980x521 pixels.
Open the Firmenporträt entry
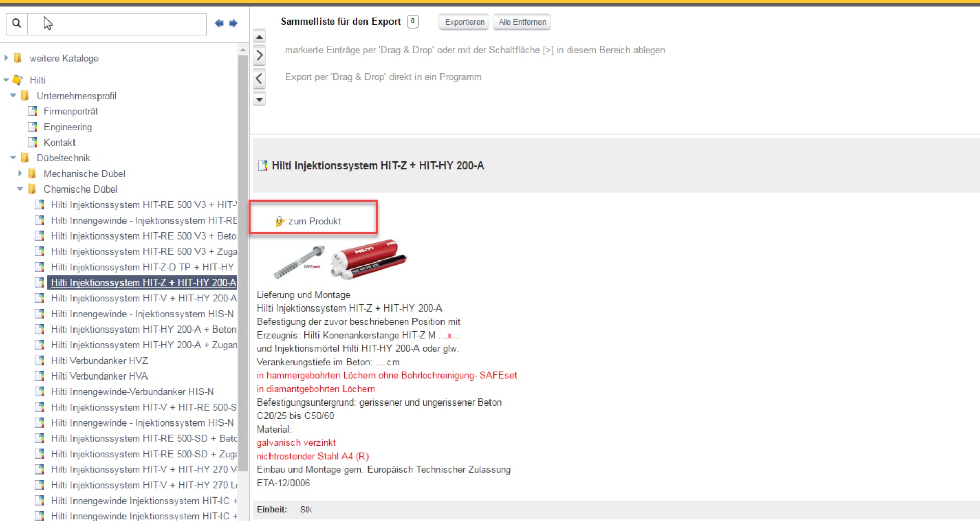click(x=70, y=111)
